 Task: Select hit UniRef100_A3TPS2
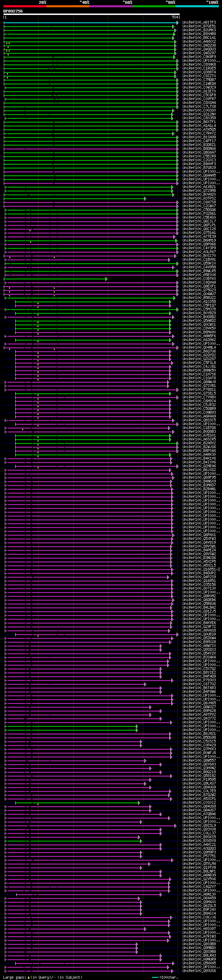click(x=199, y=198)
